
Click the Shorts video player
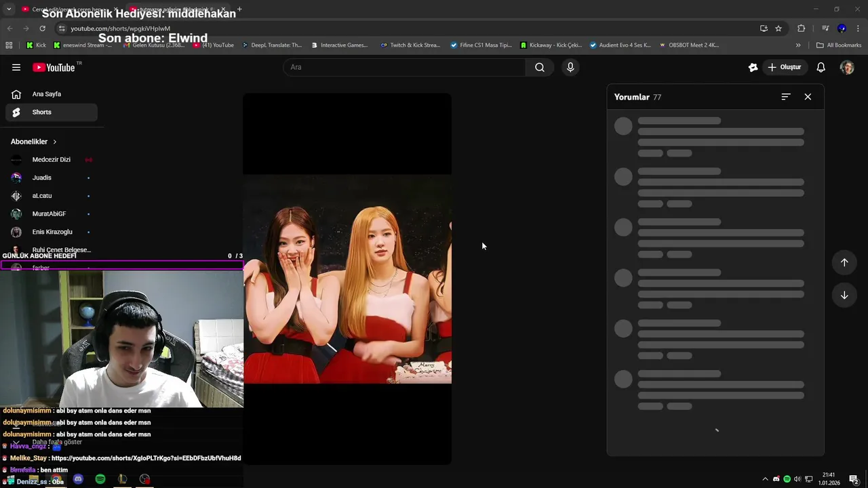coord(347,279)
